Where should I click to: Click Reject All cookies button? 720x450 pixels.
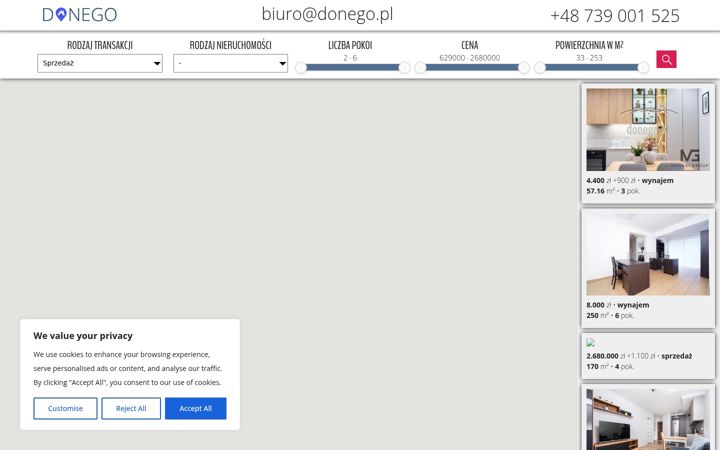(x=131, y=408)
